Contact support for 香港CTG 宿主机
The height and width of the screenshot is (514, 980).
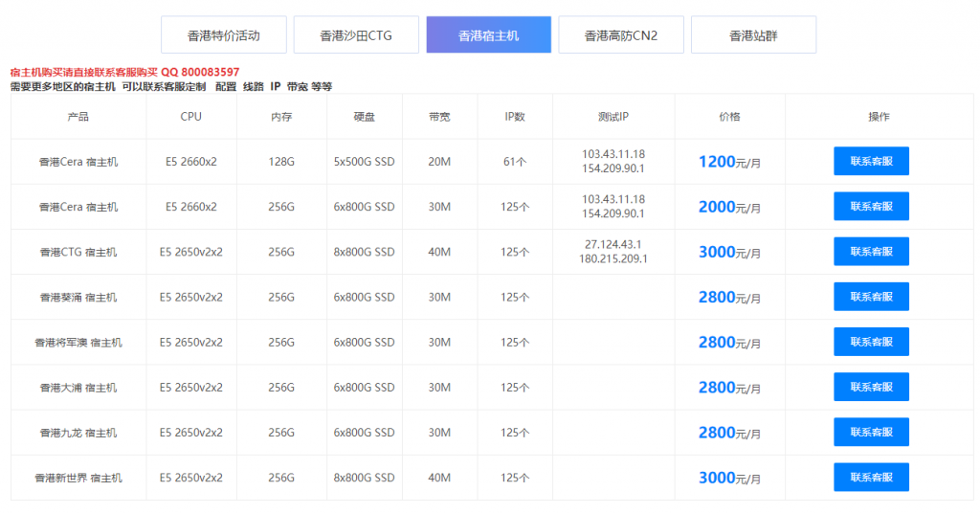(x=871, y=252)
